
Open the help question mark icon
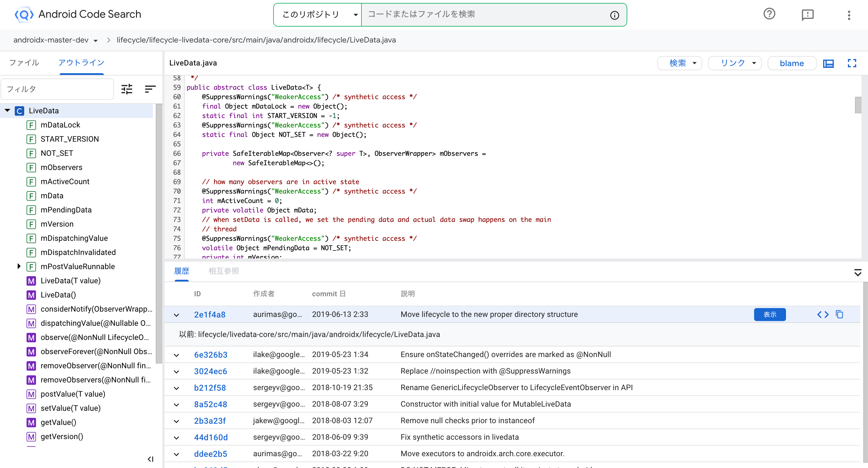pos(769,14)
